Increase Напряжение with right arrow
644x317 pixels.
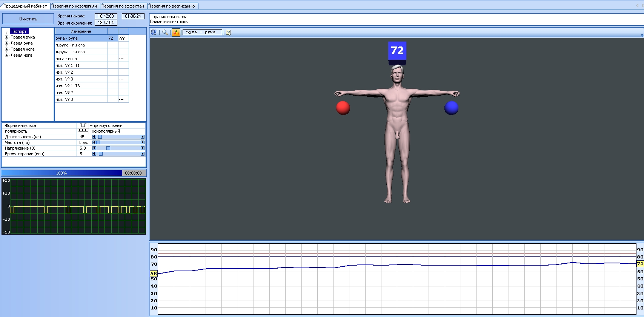(x=142, y=148)
